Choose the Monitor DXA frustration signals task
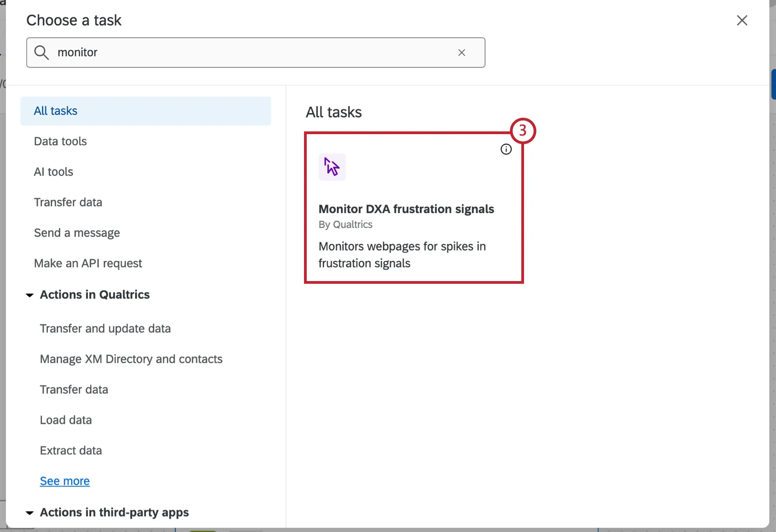Screen dimensions: 776x532 tap(414, 208)
